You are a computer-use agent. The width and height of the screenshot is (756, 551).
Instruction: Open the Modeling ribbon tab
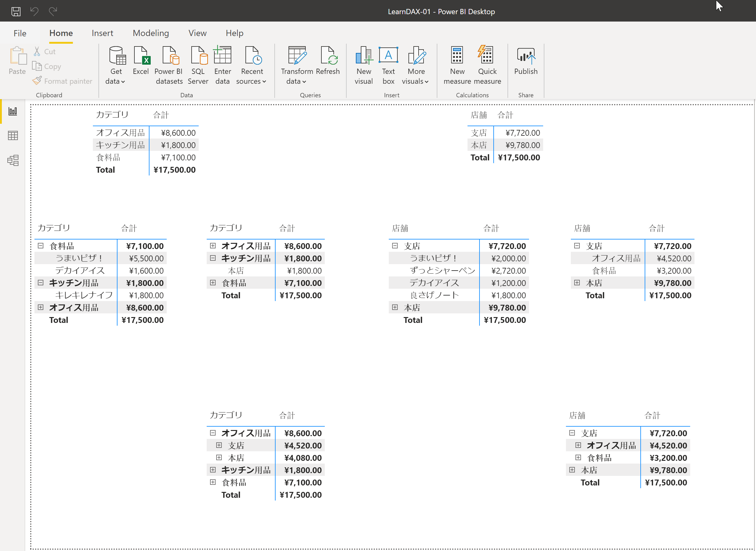[x=151, y=33]
